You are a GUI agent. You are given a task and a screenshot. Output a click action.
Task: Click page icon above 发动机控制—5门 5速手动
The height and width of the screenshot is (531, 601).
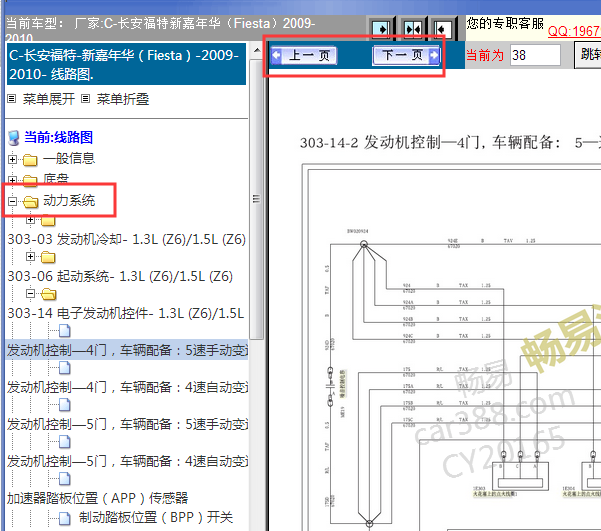pyautogui.click(x=65, y=405)
